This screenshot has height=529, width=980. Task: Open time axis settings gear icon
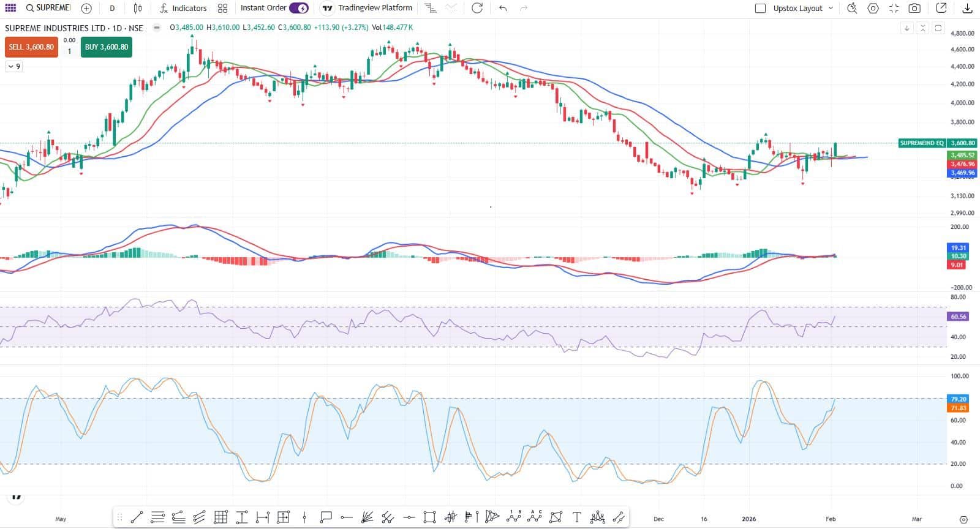[x=963, y=519]
